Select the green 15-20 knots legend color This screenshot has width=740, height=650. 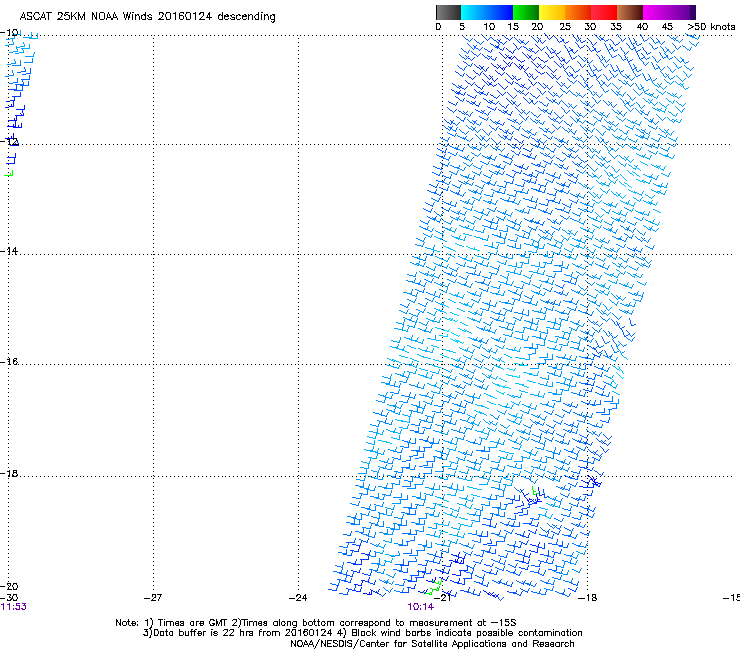[x=526, y=12]
